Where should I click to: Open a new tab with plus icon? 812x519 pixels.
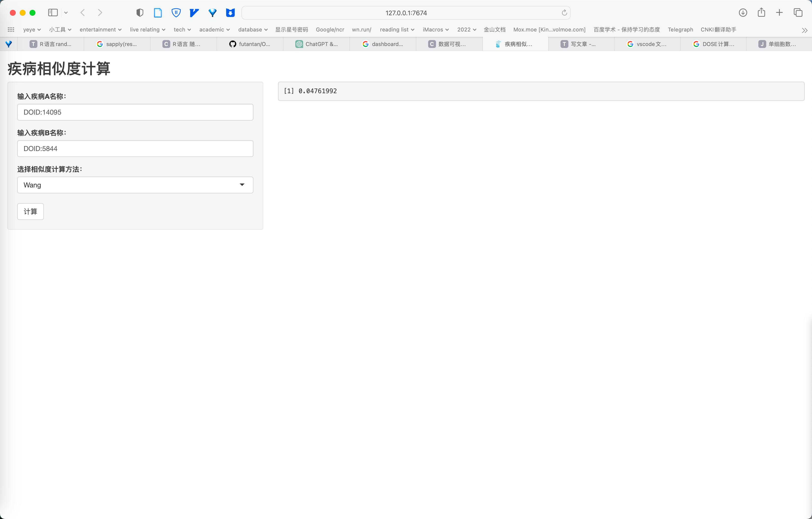(779, 13)
